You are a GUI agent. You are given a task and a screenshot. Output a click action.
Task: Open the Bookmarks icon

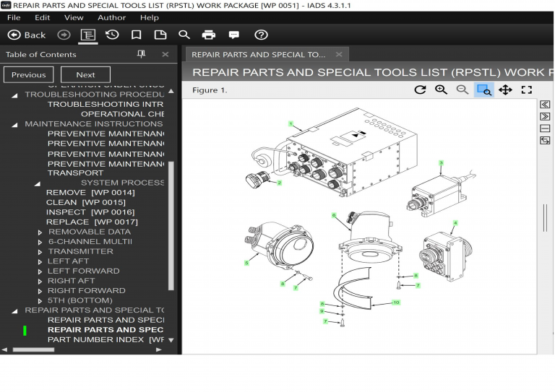[136, 35]
